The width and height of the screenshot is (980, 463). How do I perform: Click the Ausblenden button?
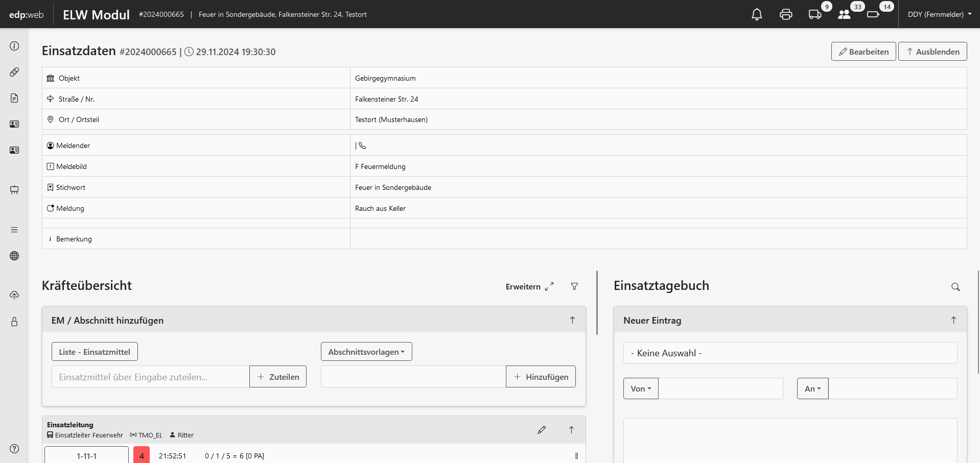click(932, 52)
